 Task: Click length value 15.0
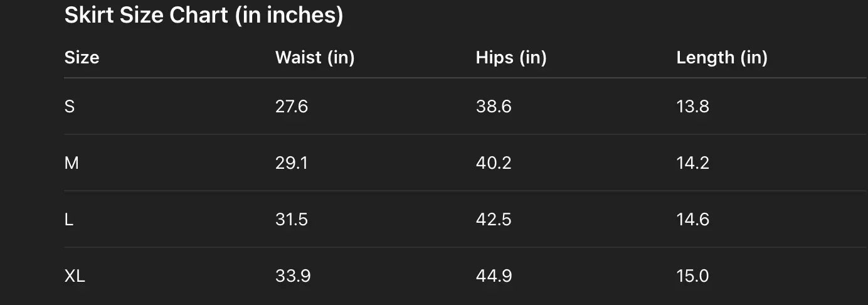(x=692, y=276)
